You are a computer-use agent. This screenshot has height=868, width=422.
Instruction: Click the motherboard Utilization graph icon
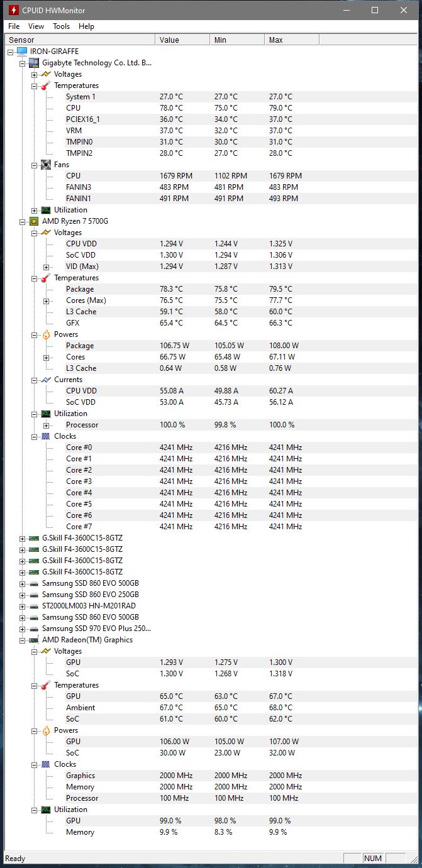(46, 210)
